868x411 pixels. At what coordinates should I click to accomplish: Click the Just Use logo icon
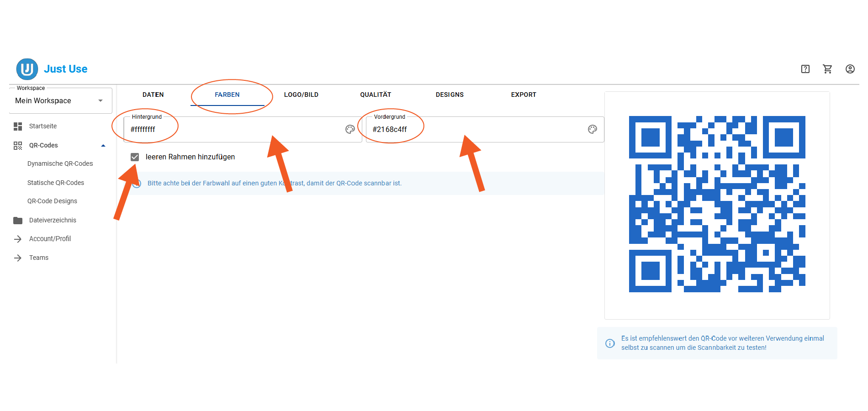27,69
